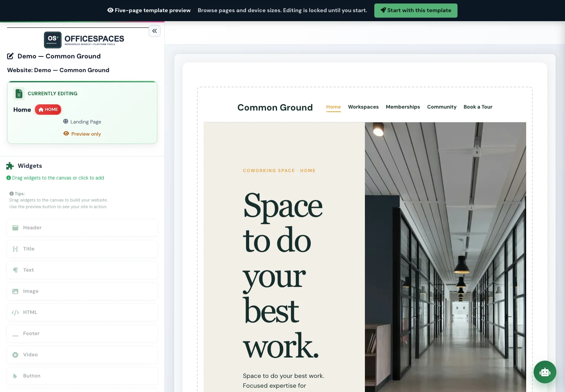Select the Title widget
The image size is (565, 392).
tap(82, 249)
